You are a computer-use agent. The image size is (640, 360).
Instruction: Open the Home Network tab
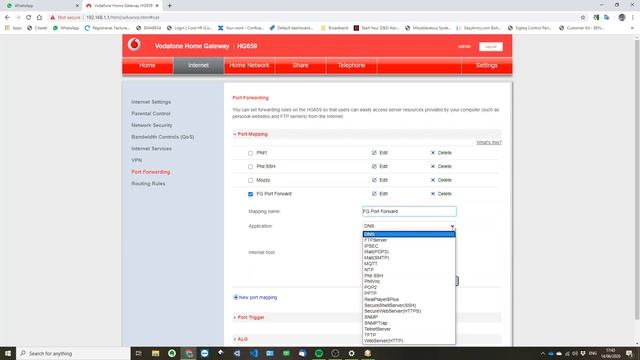tap(249, 65)
